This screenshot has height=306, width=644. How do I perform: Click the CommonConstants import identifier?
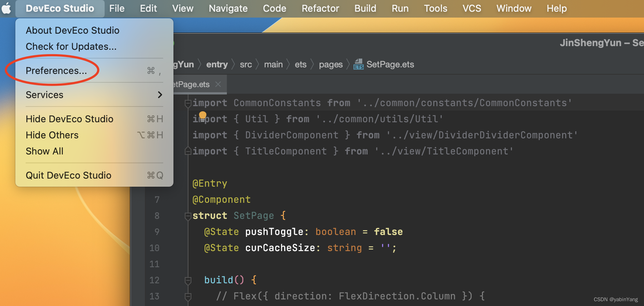click(277, 103)
